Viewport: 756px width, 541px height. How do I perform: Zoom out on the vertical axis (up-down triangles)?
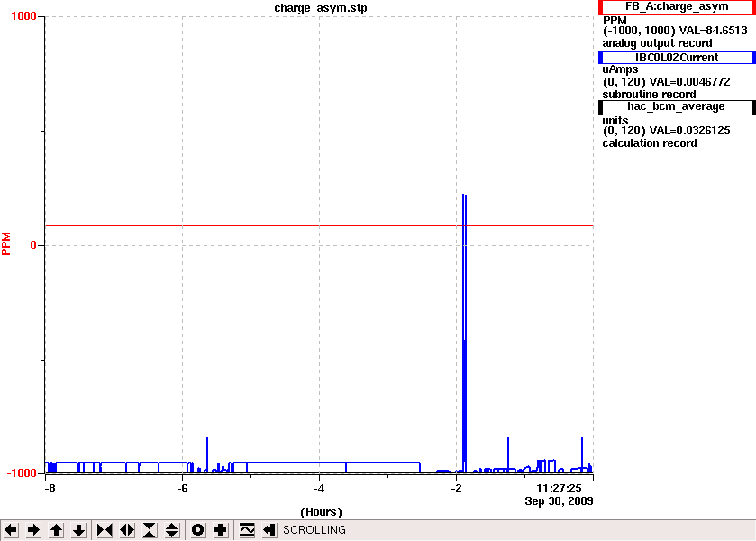click(x=172, y=530)
